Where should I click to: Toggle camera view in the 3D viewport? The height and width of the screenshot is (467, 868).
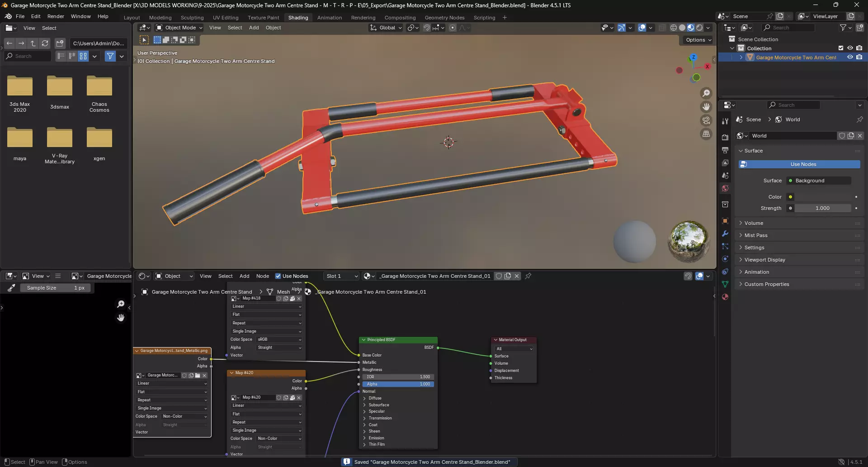click(706, 120)
